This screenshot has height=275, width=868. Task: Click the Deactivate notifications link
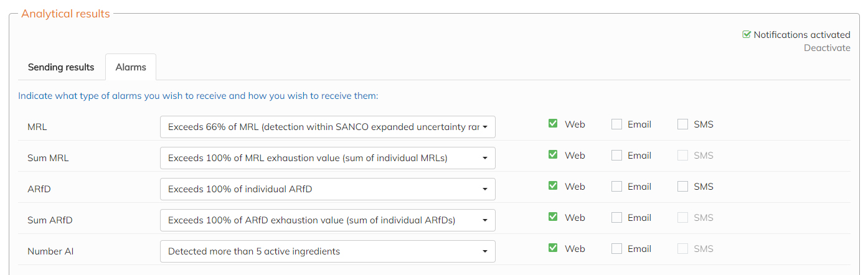(826, 48)
